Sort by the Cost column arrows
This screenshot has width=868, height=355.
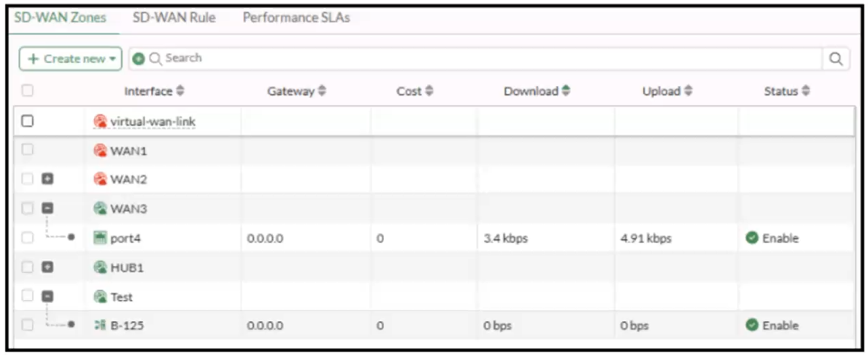point(429,91)
